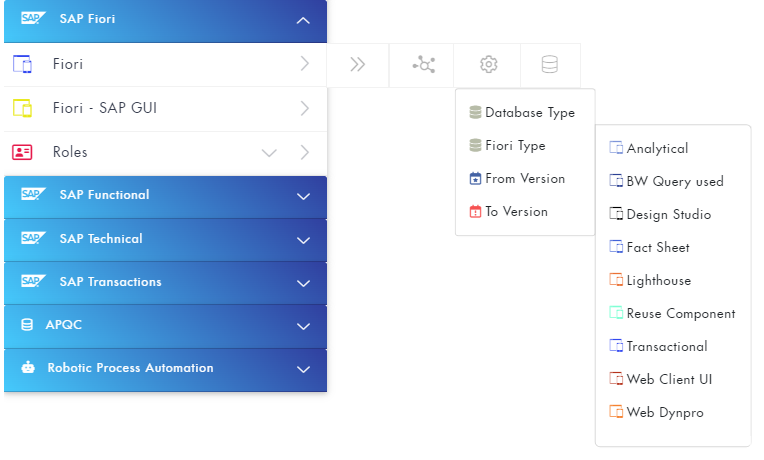Click the SAP Fiori header title
This screenshot has width=764, height=460.
click(x=87, y=19)
